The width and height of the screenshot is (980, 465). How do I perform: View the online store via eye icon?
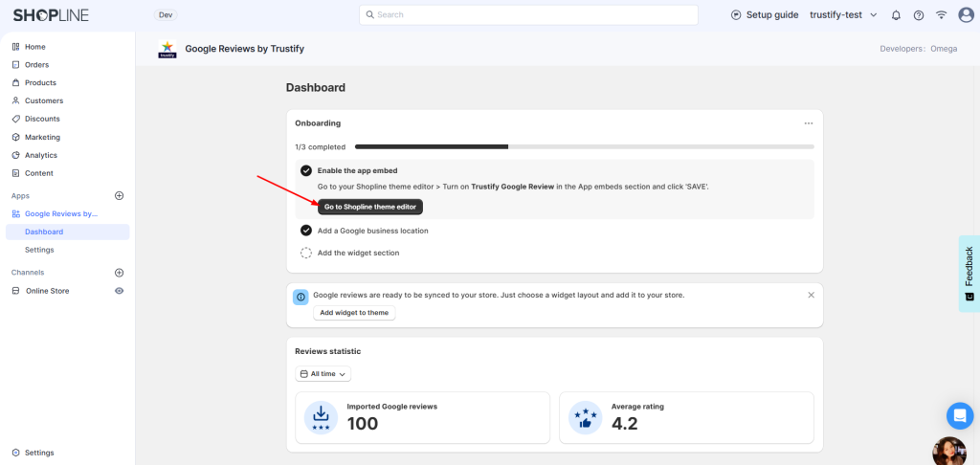tap(120, 291)
